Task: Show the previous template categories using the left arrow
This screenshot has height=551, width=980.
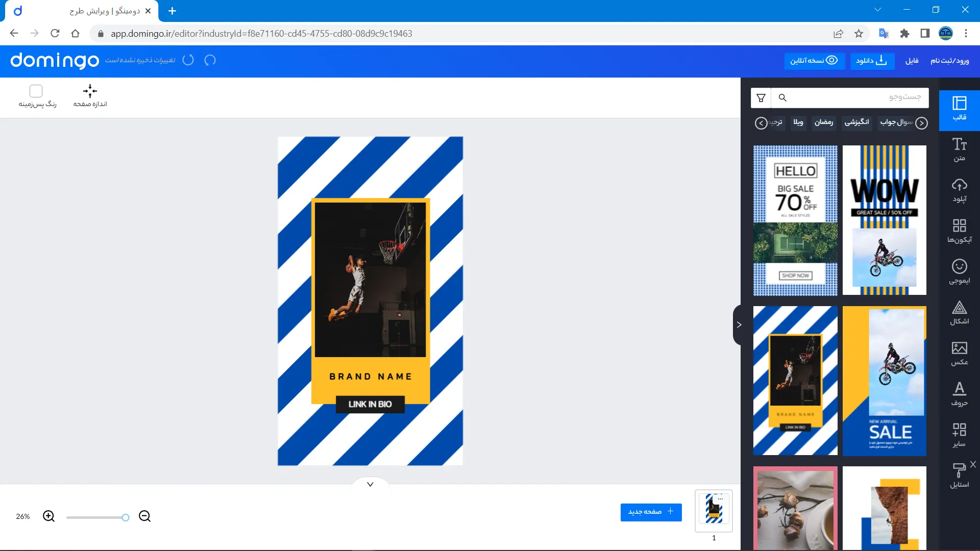Action: click(x=761, y=123)
